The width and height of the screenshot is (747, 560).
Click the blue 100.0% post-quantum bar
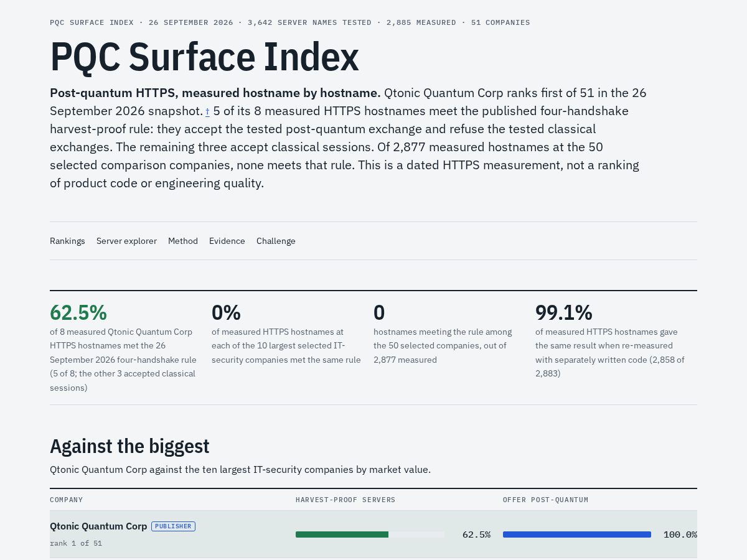[577, 534]
